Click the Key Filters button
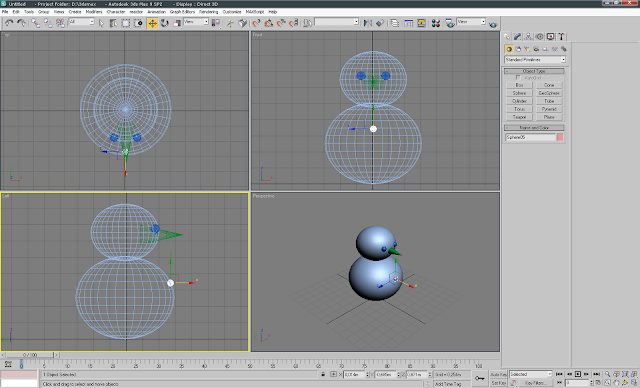640x388 pixels. pyautogui.click(x=536, y=383)
